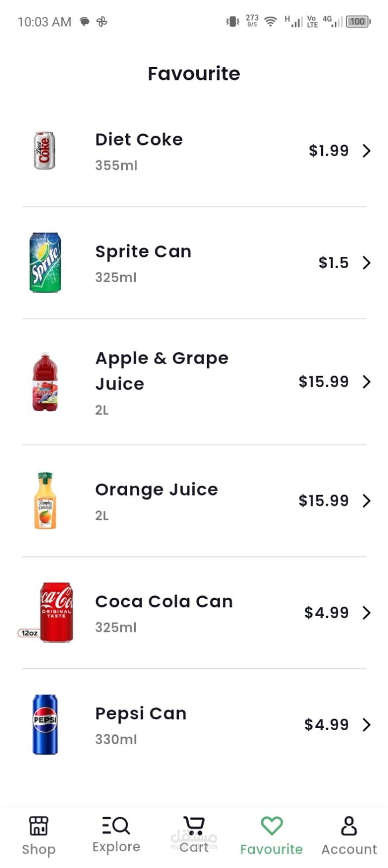Image resolution: width=388 pixels, height=868 pixels.
Task: Open Apple & Grape Juice chevron arrow
Action: pos(367,382)
